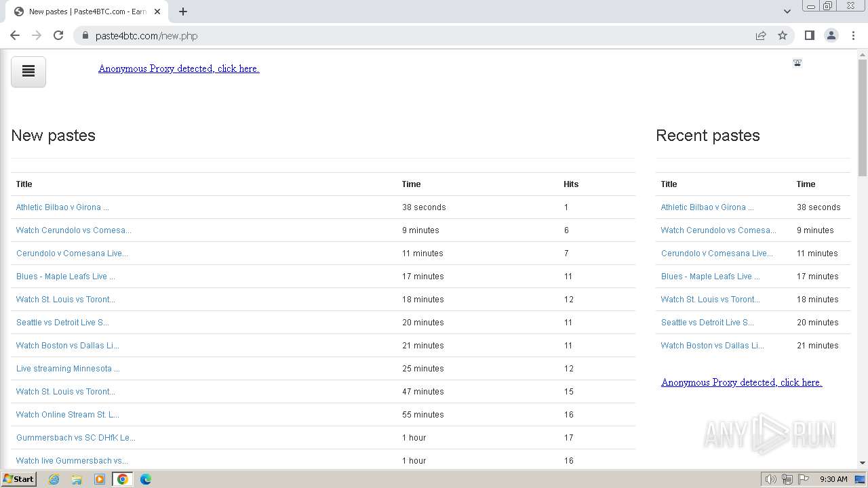This screenshot has height=488, width=868.
Task: Open Watch Boston vs Dallas in Recent pastes
Action: coord(713,346)
